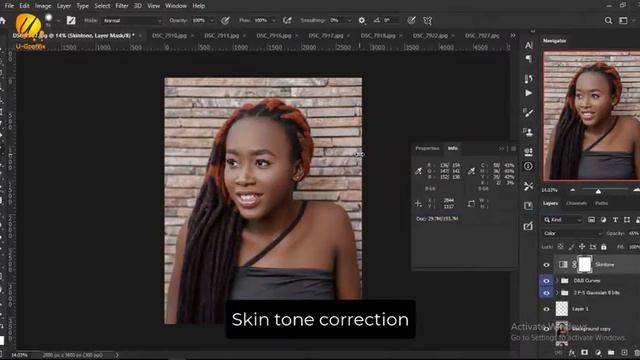
Task: Open the Clone Source panel icon
Action: point(528,132)
